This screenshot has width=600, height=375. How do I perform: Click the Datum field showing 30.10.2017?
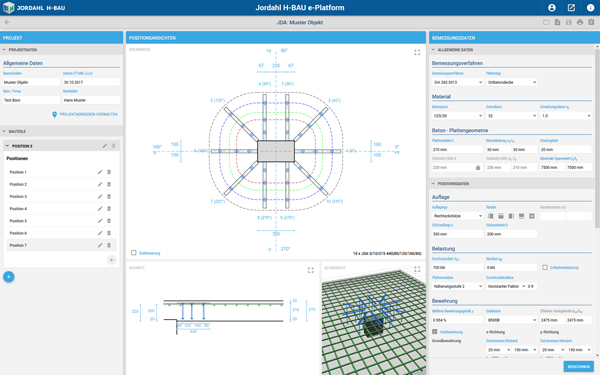click(91, 82)
